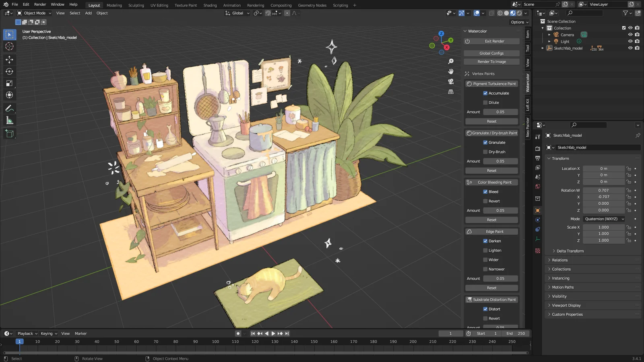Uncheck Accumulate under Pigment Turbulence Paint
This screenshot has width=644, height=362.
click(x=485, y=93)
